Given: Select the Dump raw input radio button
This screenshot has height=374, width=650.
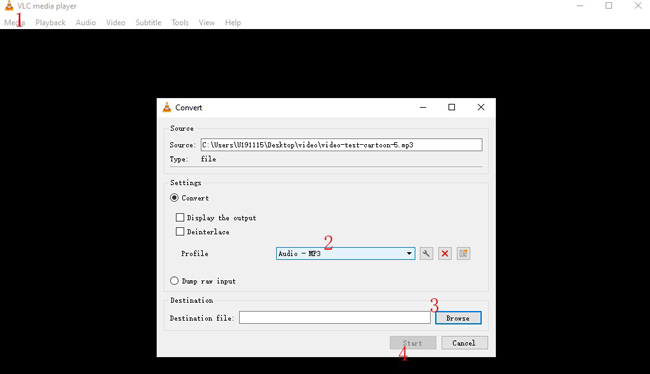Looking at the screenshot, I should click(174, 281).
